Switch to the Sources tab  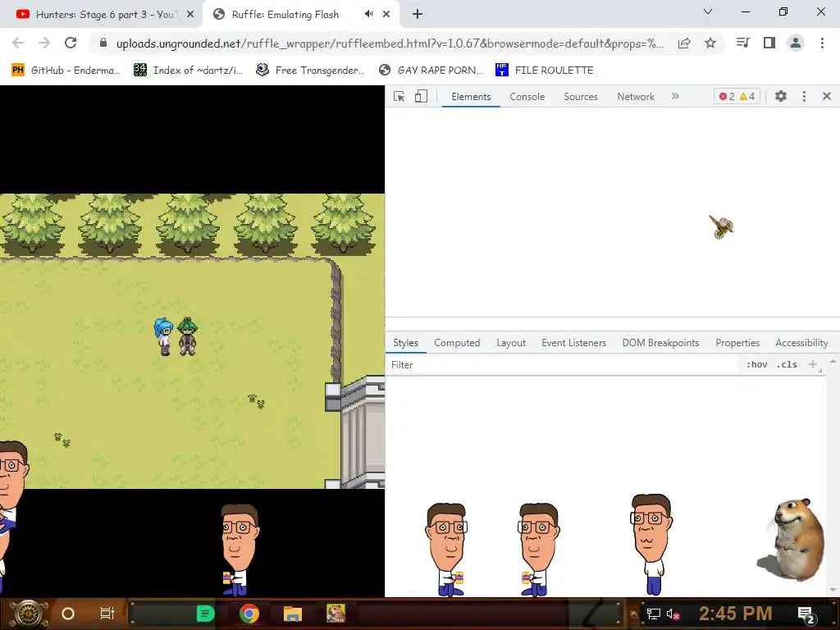[581, 97]
